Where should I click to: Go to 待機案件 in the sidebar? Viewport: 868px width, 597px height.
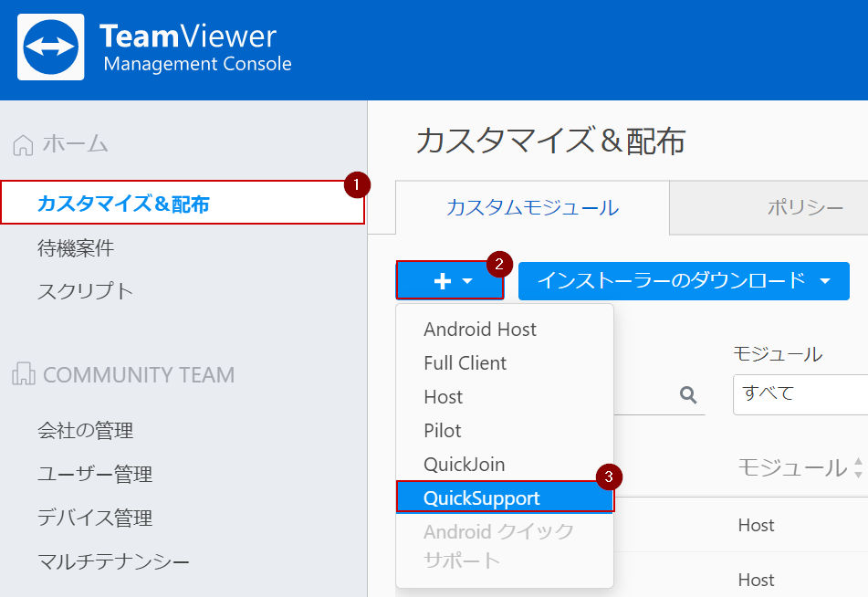coord(76,248)
